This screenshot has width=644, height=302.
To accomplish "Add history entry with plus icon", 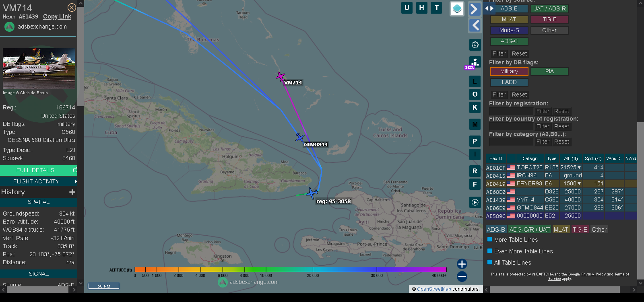I will pos(72,192).
